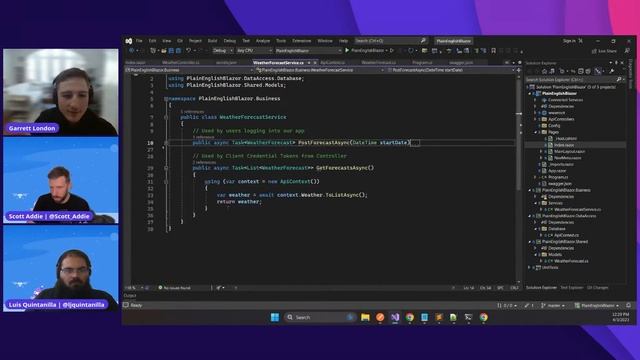Image resolution: width=640 pixels, height=360 pixels.
Task: Open the PostForecastAsync member navigation dropdown
Action: click(451, 70)
